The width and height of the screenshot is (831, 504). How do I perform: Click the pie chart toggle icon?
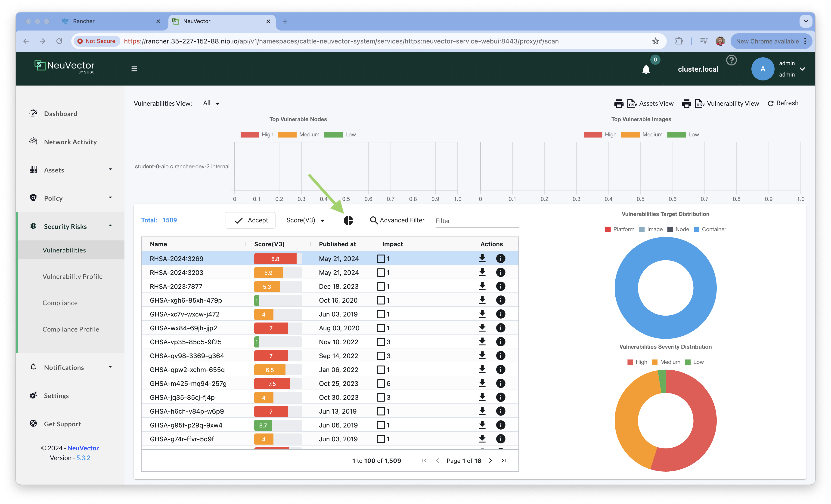348,221
